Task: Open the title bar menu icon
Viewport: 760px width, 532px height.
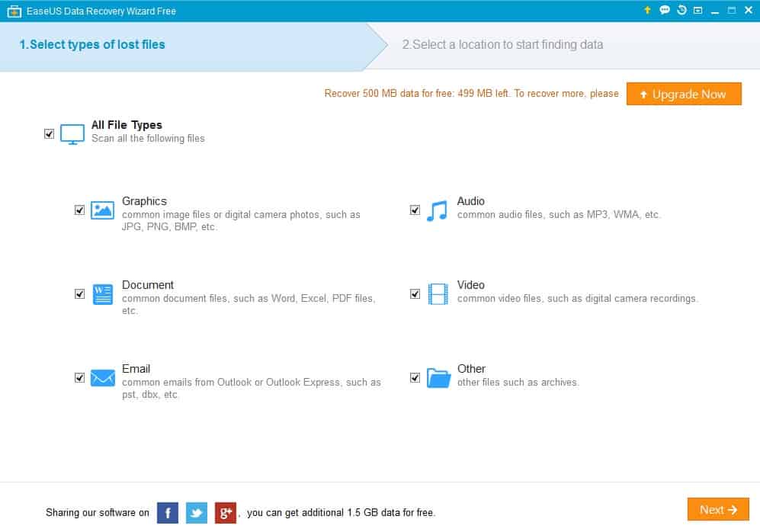Action: click(698, 10)
